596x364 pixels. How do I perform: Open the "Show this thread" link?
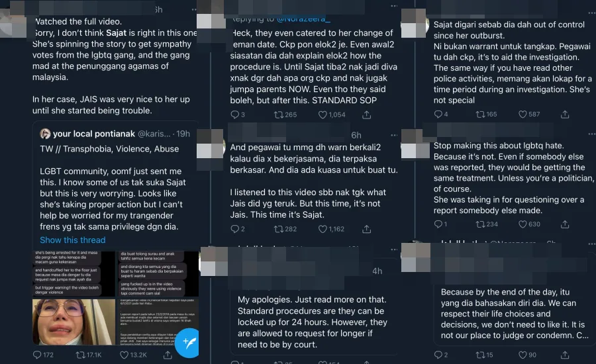click(x=72, y=240)
